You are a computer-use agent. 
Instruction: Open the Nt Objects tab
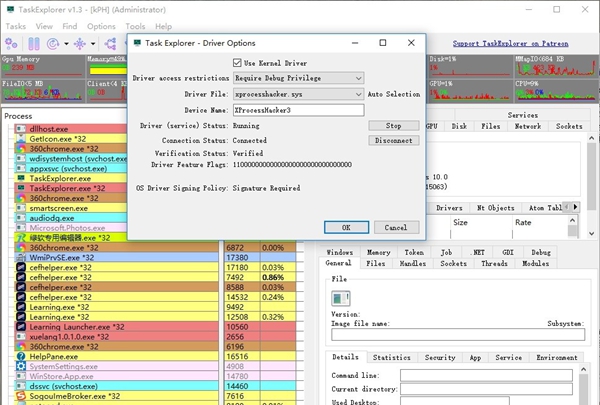point(496,208)
